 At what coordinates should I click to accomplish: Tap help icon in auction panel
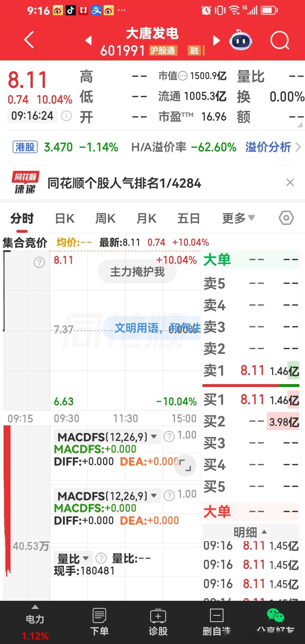point(39,262)
